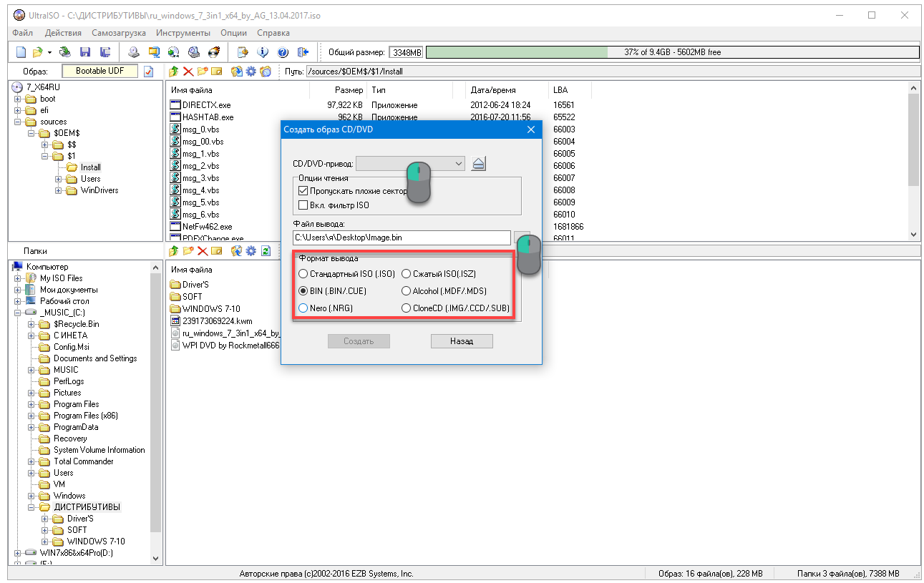Click the local folder tree vertical scrollbar

pyautogui.click(x=157, y=413)
